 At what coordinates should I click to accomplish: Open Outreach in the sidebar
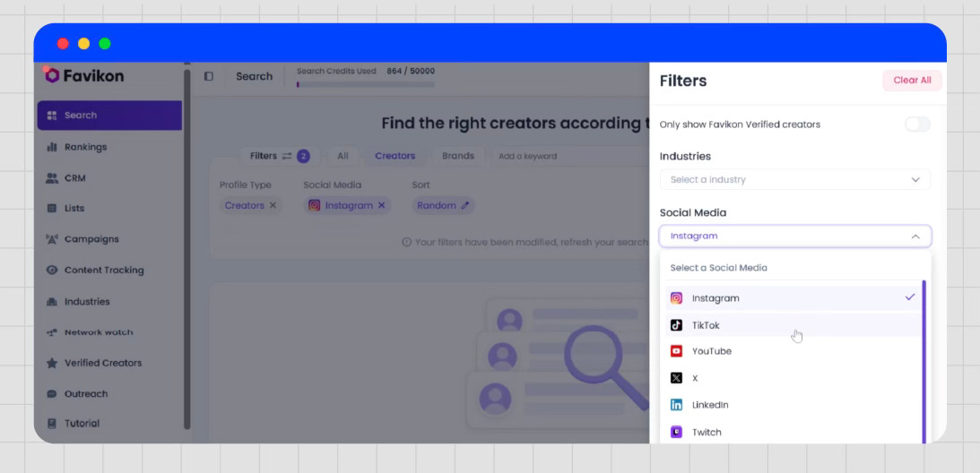[109, 394]
